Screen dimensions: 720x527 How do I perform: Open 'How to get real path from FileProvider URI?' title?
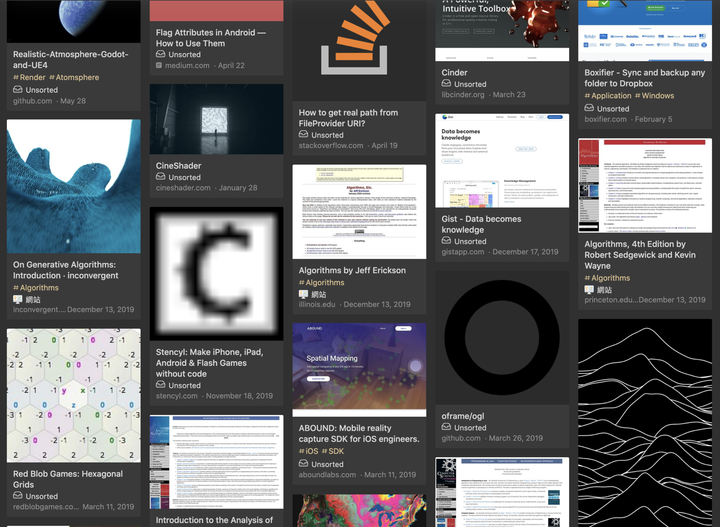(348, 118)
